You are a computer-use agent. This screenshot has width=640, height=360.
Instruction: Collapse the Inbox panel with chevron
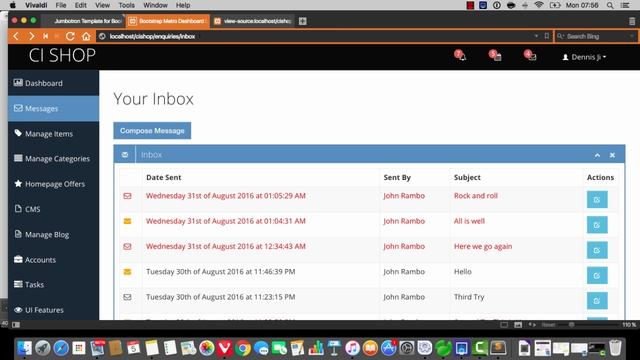597,155
